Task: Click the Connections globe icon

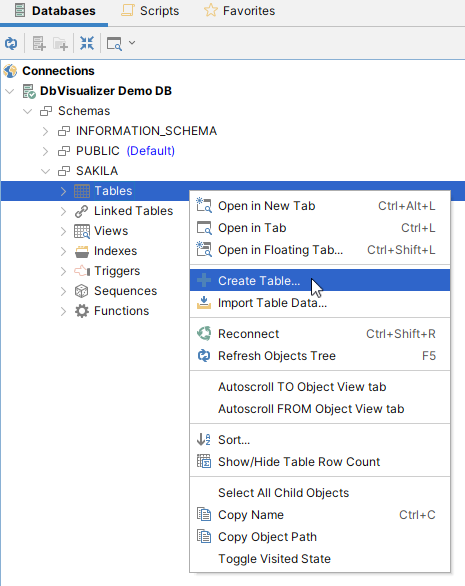Action: click(10, 71)
